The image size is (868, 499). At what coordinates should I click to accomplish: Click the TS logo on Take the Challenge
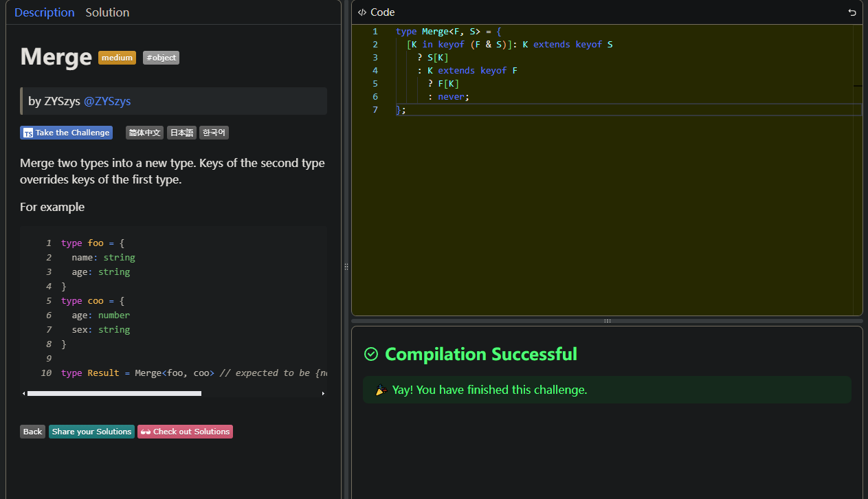click(x=28, y=133)
